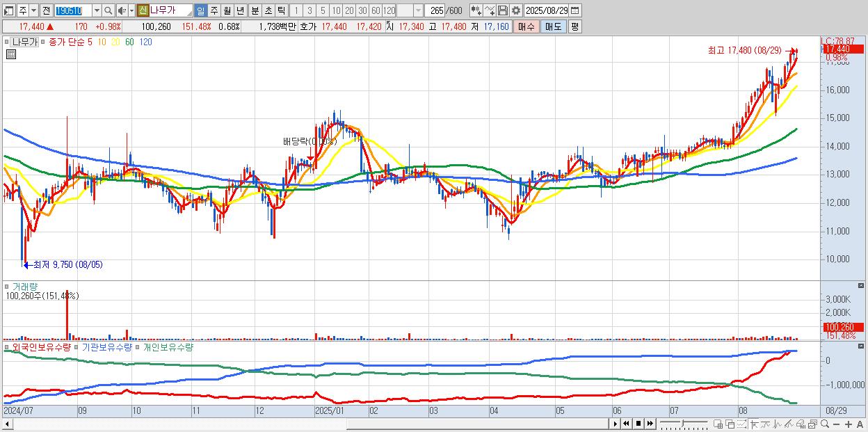Click the horizontal trend line tool icon

tap(766, 424)
